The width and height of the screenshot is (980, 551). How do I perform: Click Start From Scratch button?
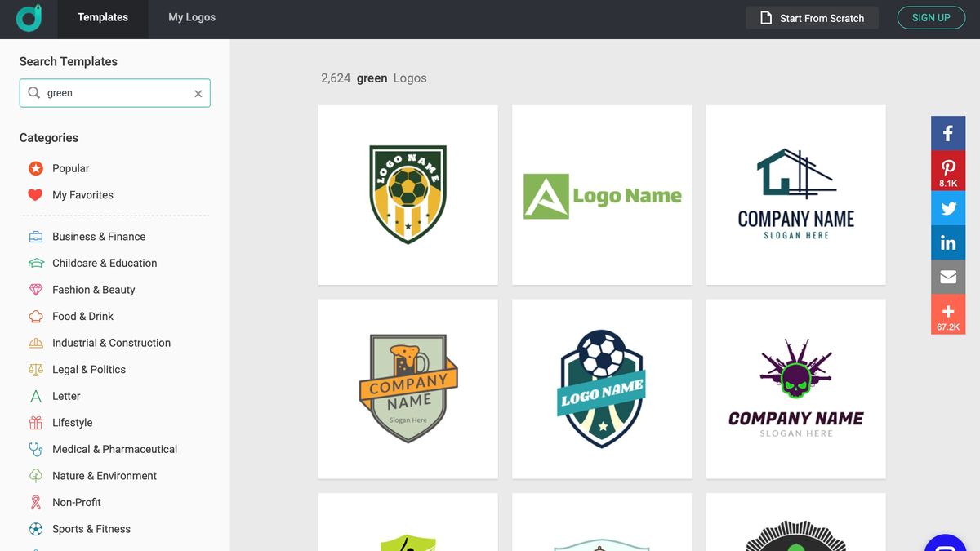coord(812,18)
